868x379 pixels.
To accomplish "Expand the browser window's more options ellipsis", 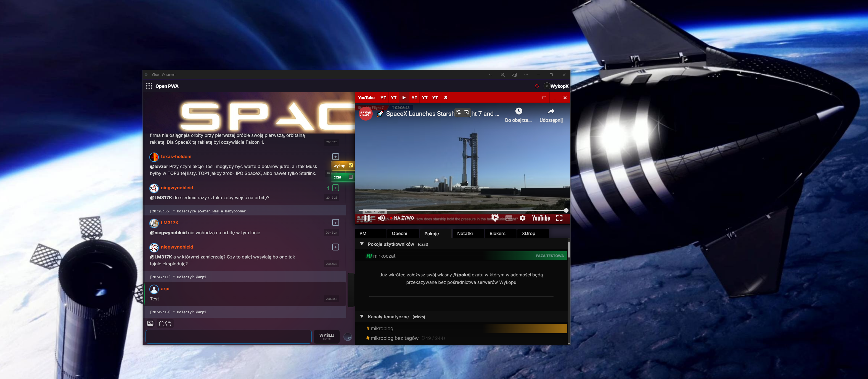I will tap(526, 75).
